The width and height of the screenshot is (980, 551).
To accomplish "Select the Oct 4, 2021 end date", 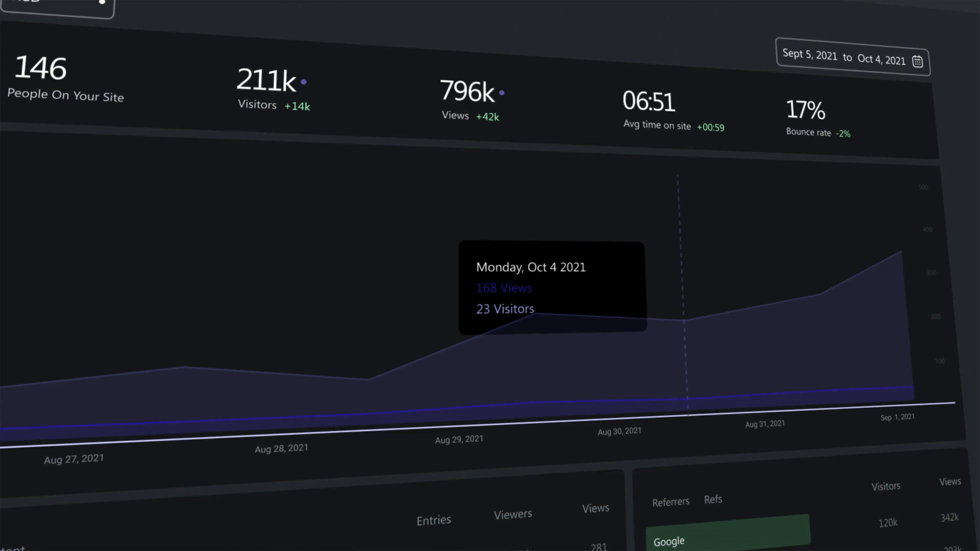I will (881, 59).
